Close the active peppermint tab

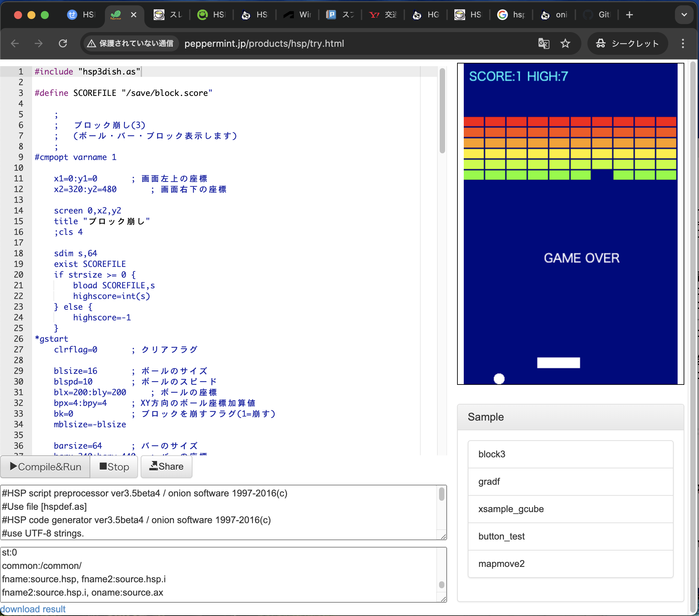(x=134, y=15)
